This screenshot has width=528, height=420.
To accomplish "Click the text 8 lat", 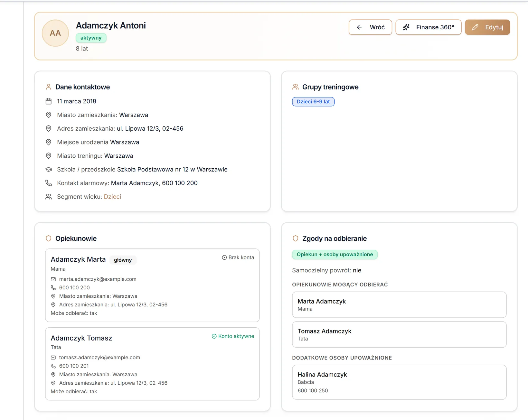I will [x=82, y=49].
